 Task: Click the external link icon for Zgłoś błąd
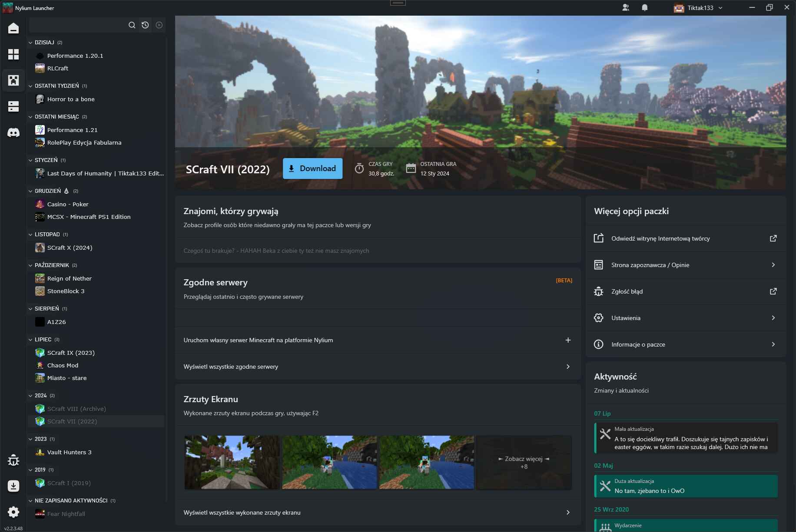click(773, 291)
